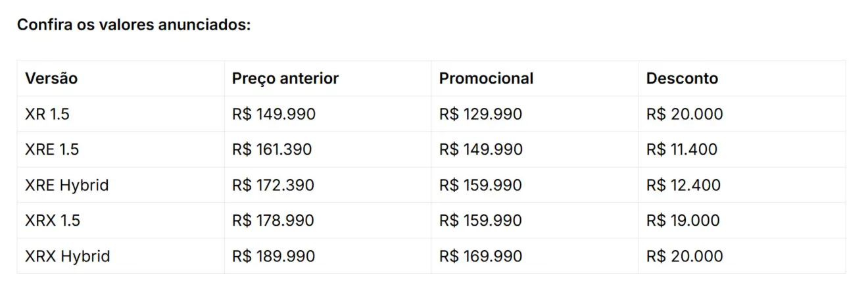Select the XRE Hybrid version cell
This screenshot has height=308, width=868.
coord(120,185)
